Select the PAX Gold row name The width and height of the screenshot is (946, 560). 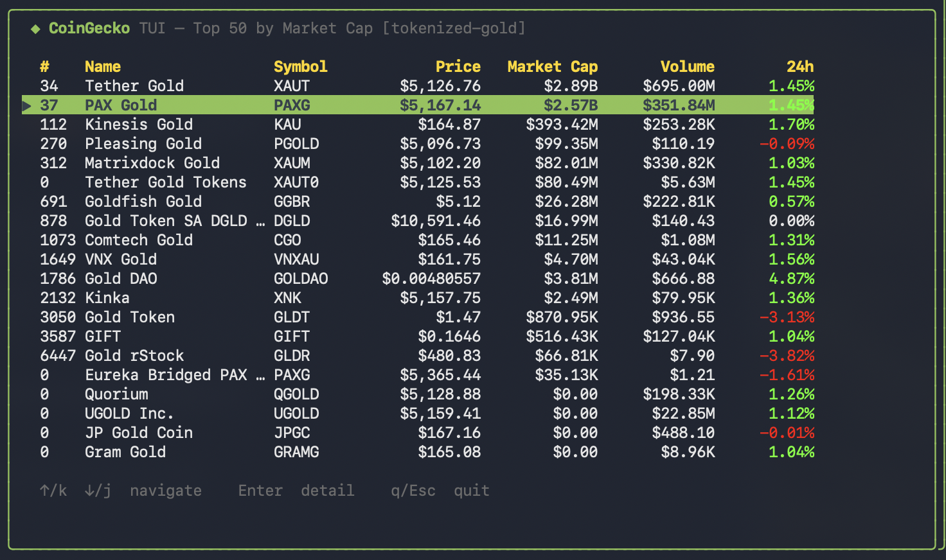121,105
